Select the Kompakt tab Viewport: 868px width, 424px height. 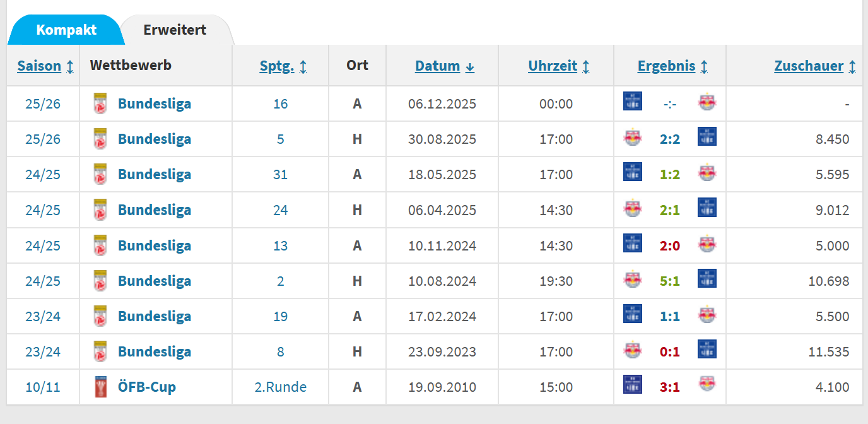[66, 30]
